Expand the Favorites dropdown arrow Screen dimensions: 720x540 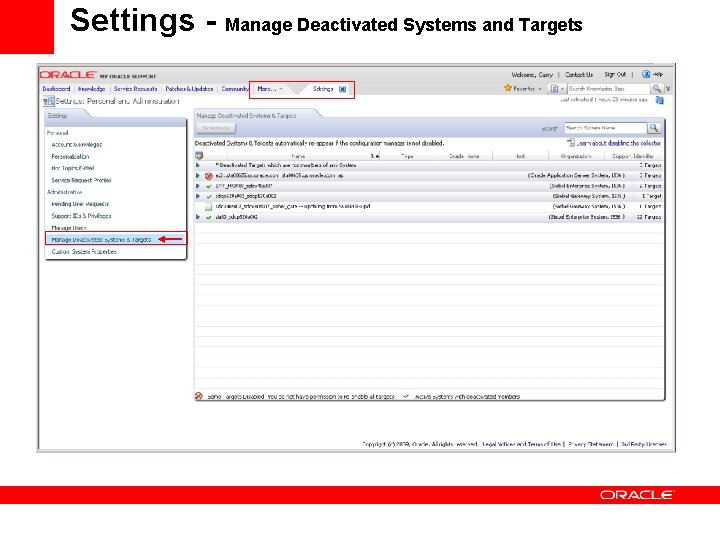pyautogui.click(x=540, y=89)
